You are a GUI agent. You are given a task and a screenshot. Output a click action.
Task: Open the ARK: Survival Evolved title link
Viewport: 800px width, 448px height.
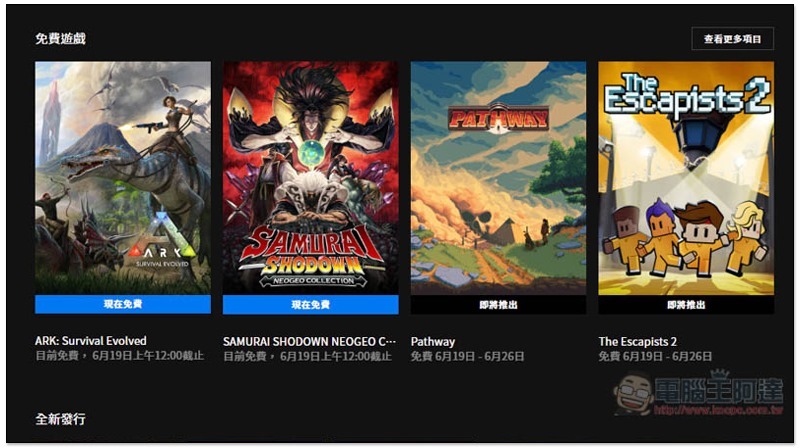tap(91, 341)
